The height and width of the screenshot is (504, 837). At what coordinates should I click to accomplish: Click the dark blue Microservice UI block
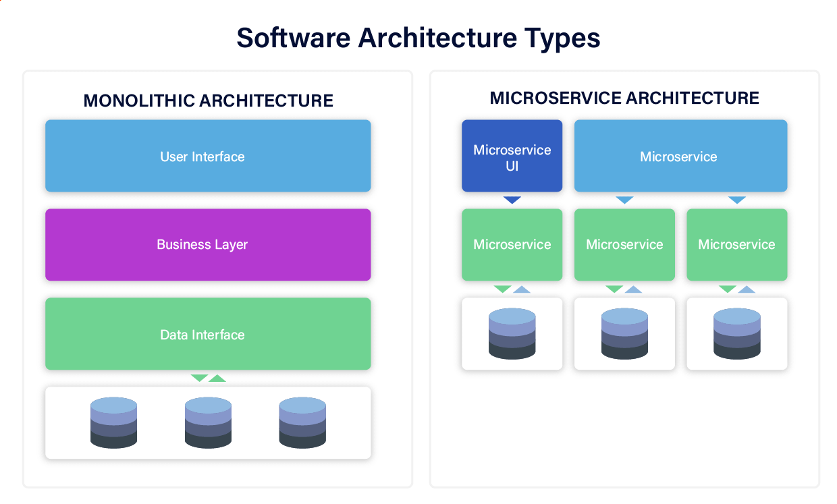pos(512,156)
